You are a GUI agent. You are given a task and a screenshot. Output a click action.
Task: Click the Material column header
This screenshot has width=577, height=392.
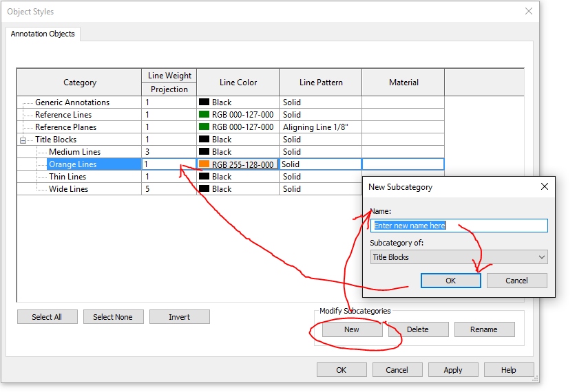[403, 83]
